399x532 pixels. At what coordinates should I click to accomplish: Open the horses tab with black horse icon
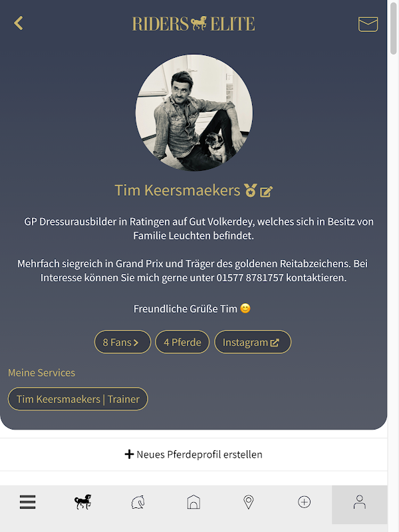pos(82,502)
